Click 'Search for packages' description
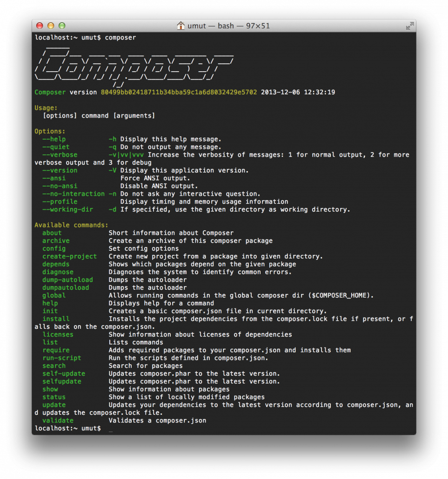The height and width of the screenshot is (479, 448). (x=146, y=366)
